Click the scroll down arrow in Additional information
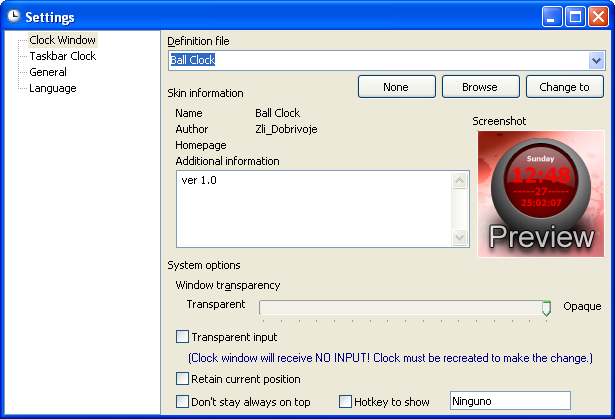This screenshot has width=615, height=419. pyautogui.click(x=459, y=237)
